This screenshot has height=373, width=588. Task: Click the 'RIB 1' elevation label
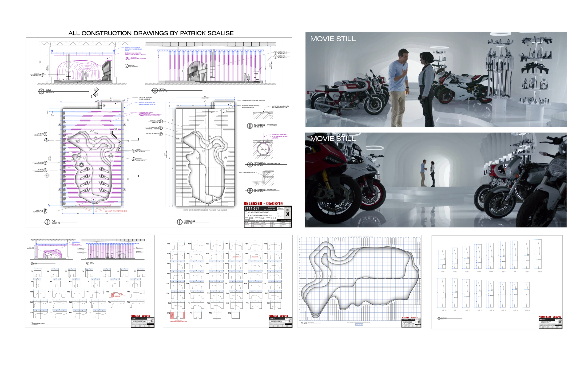click(443, 272)
